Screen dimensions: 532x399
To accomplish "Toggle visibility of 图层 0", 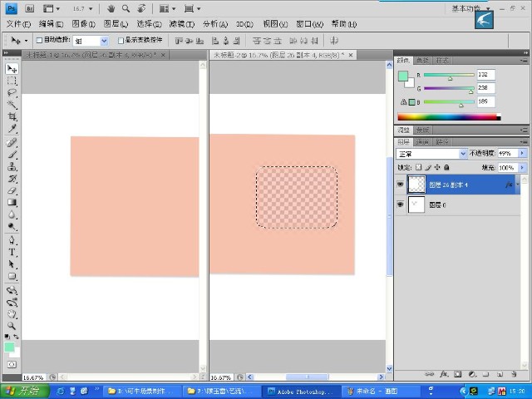I will [401, 204].
